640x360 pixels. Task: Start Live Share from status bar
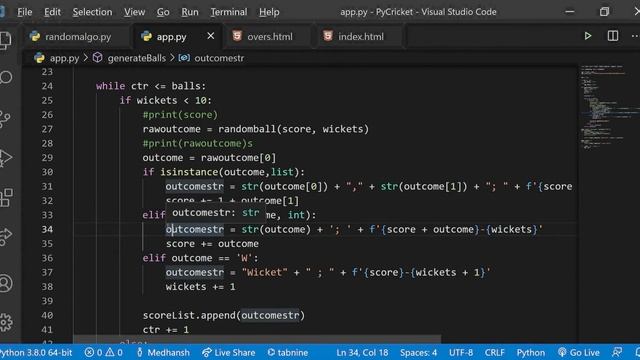229,352
